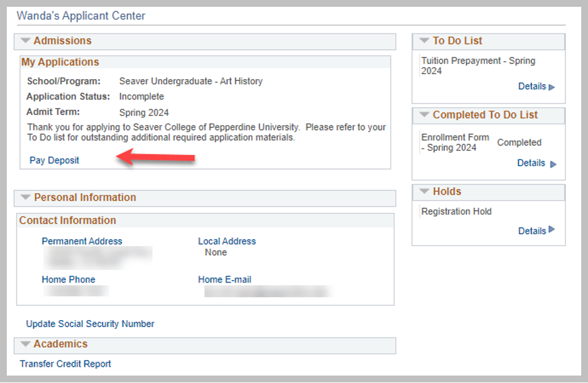Open the Transfer Credit Report
Image resolution: width=588 pixels, height=383 pixels.
click(65, 364)
